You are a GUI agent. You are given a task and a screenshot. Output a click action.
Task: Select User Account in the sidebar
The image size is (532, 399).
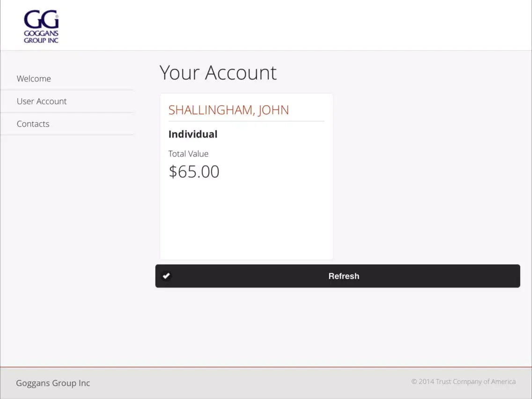42,101
